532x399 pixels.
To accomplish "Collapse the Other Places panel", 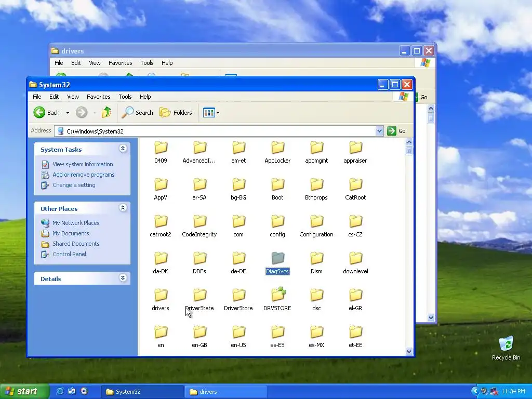I will coord(123,208).
